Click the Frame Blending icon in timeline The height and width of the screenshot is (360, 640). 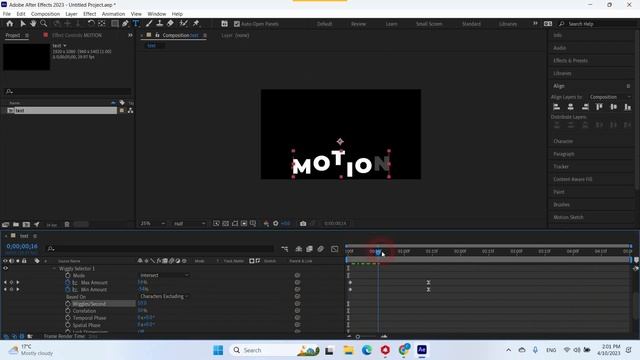[309, 249]
